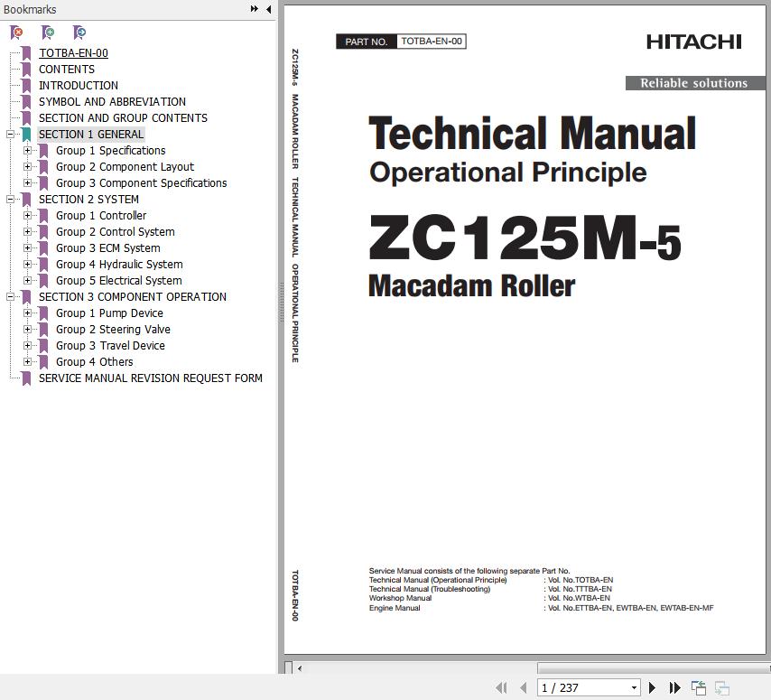Click the SECTION 1 GENERAL bookmark ribbon icon
This screenshot has width=771, height=700.
26,135
